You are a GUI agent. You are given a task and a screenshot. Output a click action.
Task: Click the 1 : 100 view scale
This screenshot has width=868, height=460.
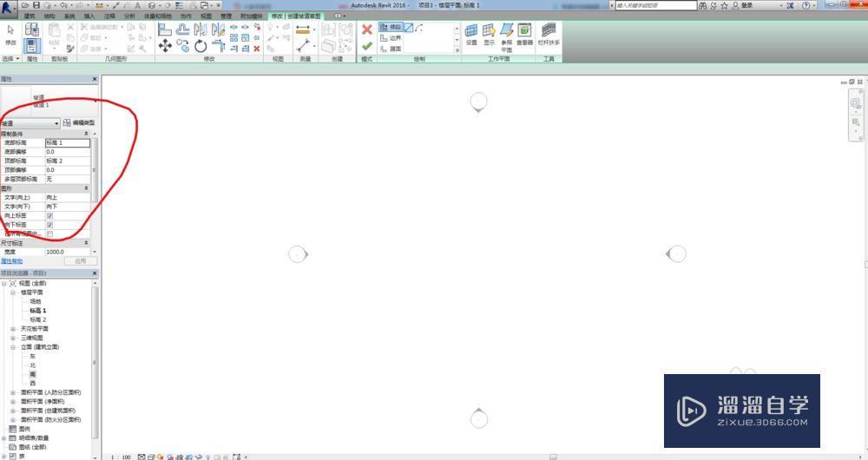point(121,457)
